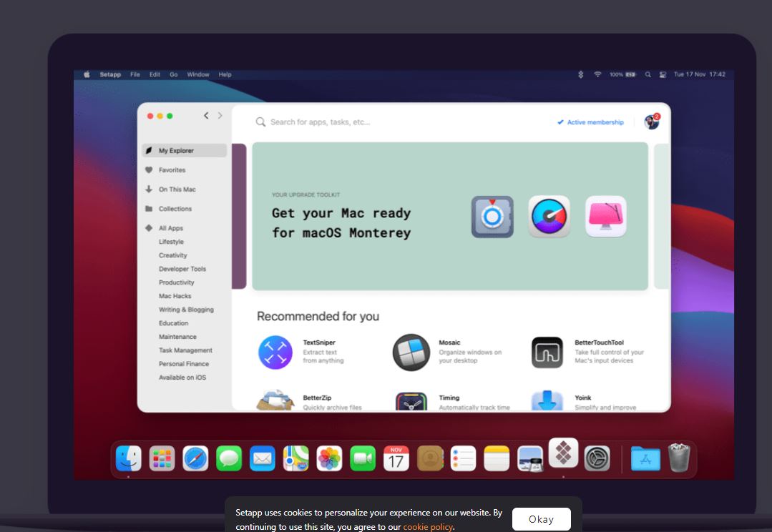The image size is (772, 532).
Task: Go forward with the right chevron
Action: pyautogui.click(x=220, y=116)
